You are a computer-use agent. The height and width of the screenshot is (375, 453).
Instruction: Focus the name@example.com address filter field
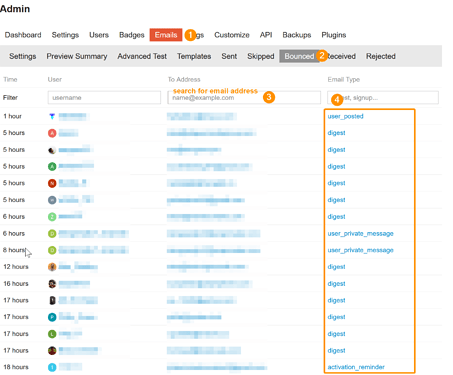click(x=244, y=98)
